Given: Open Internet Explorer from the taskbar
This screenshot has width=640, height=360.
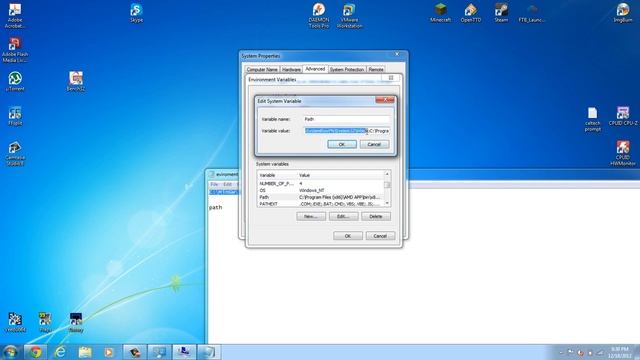Looking at the screenshot, I should [60, 352].
